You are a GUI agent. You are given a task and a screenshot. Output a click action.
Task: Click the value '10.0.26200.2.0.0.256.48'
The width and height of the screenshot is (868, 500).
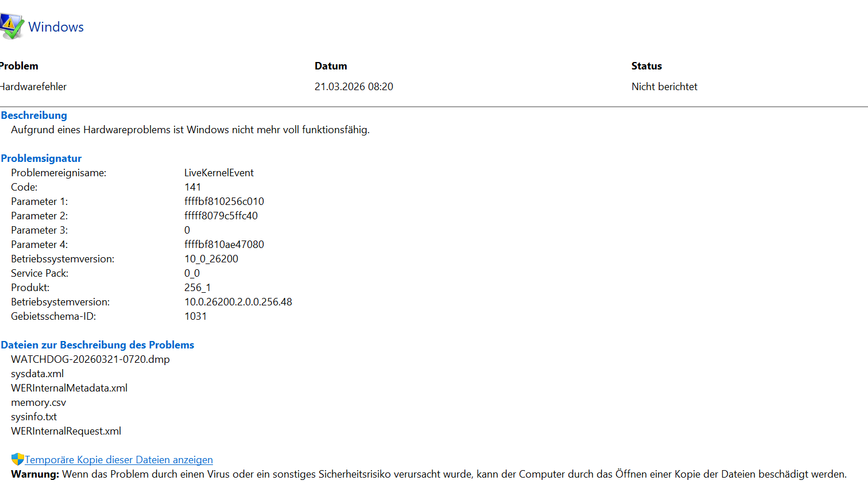pyautogui.click(x=238, y=302)
